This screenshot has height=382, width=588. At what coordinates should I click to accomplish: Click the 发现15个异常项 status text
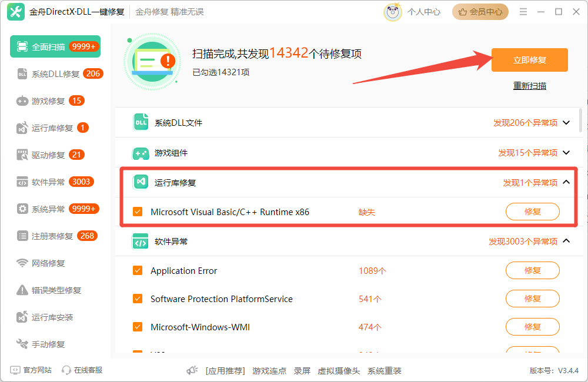pos(528,153)
